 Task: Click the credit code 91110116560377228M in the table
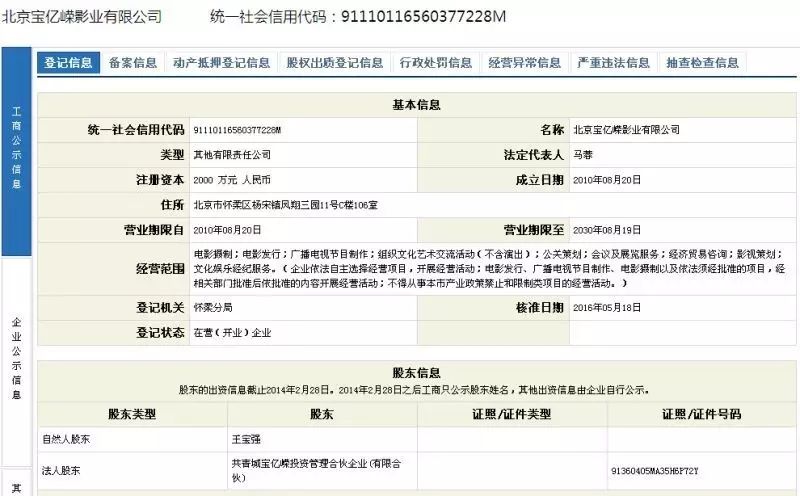pyautogui.click(x=237, y=130)
